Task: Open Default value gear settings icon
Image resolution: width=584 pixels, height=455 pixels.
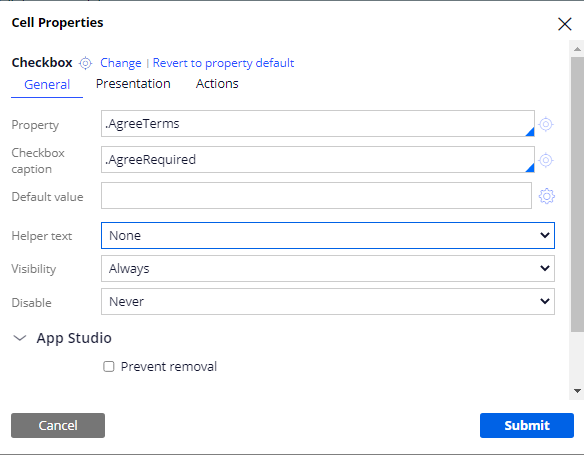Action: coord(546,196)
